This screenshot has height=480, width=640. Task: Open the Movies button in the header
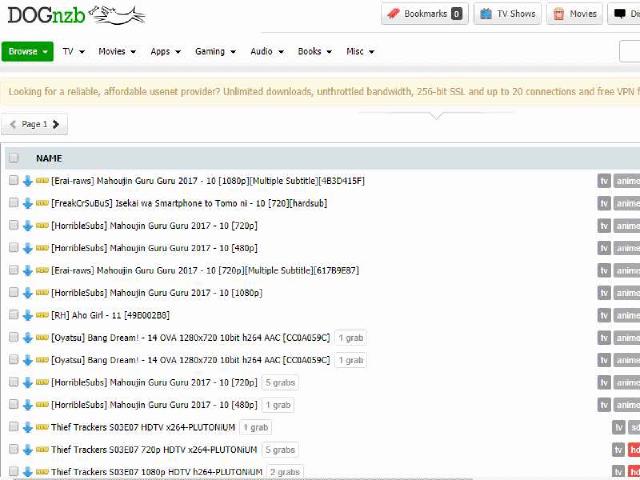tap(574, 14)
